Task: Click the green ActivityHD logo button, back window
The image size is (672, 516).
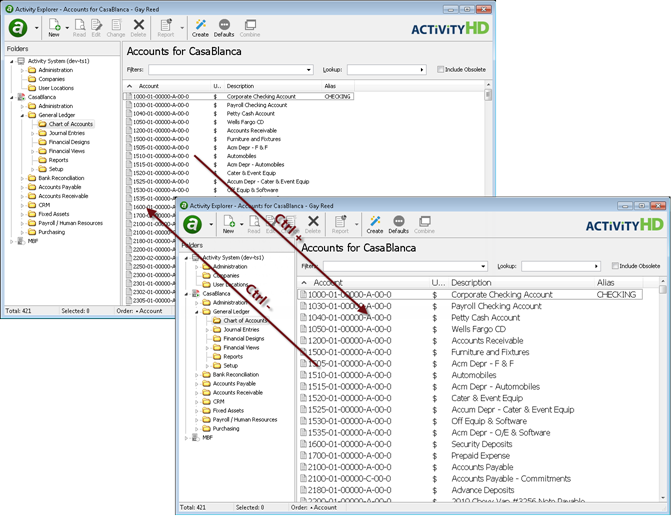Action: [18, 28]
